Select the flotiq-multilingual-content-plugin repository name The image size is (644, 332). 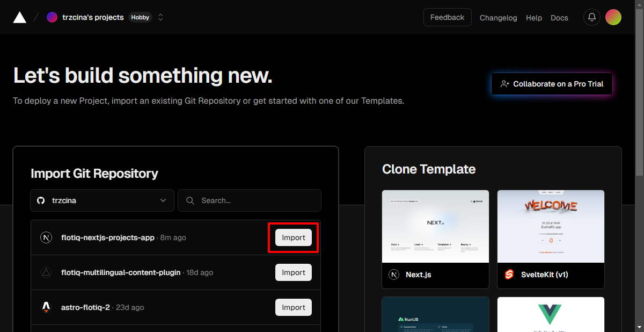pyautogui.click(x=121, y=272)
